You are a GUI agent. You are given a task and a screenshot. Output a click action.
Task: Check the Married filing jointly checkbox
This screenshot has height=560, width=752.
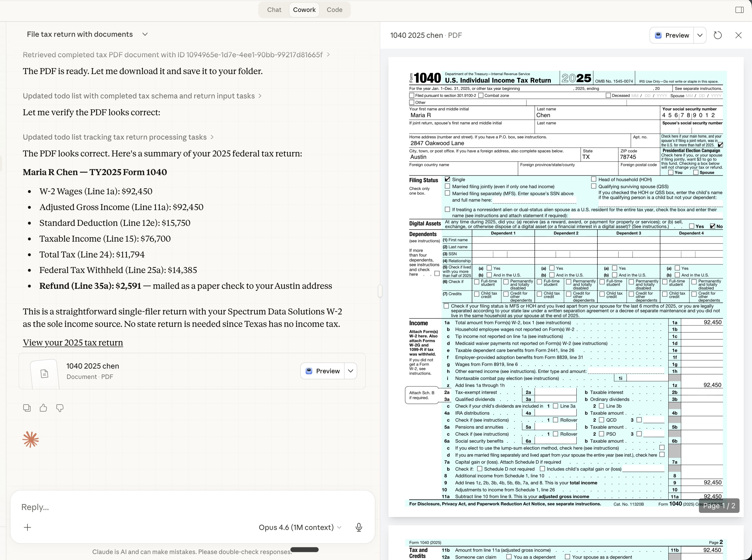click(447, 186)
